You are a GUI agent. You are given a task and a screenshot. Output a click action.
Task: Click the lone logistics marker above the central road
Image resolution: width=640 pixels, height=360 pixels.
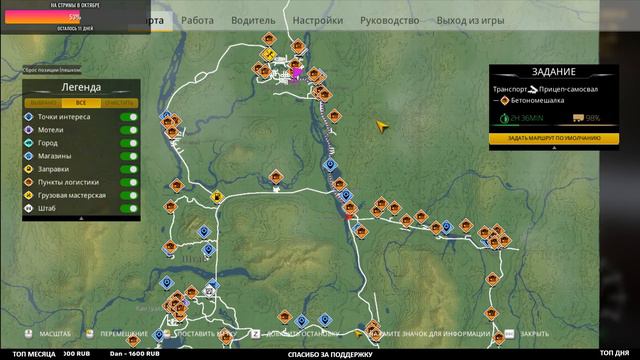pos(276,177)
